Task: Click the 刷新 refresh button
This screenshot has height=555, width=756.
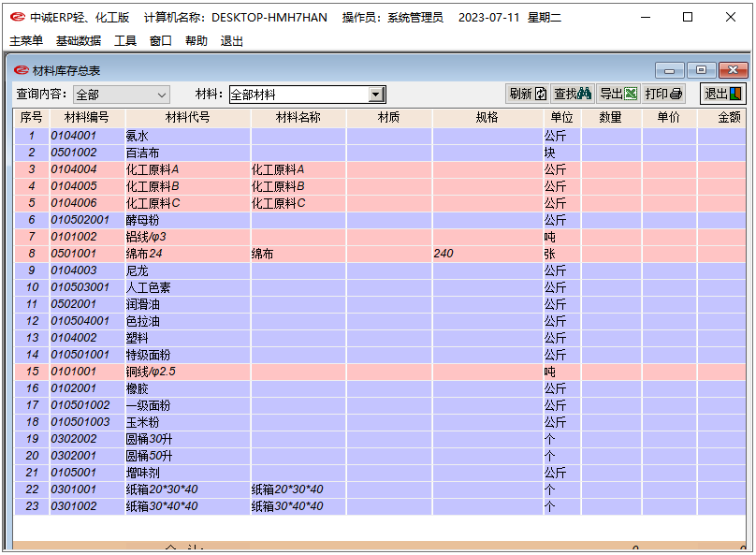Action: click(x=527, y=94)
